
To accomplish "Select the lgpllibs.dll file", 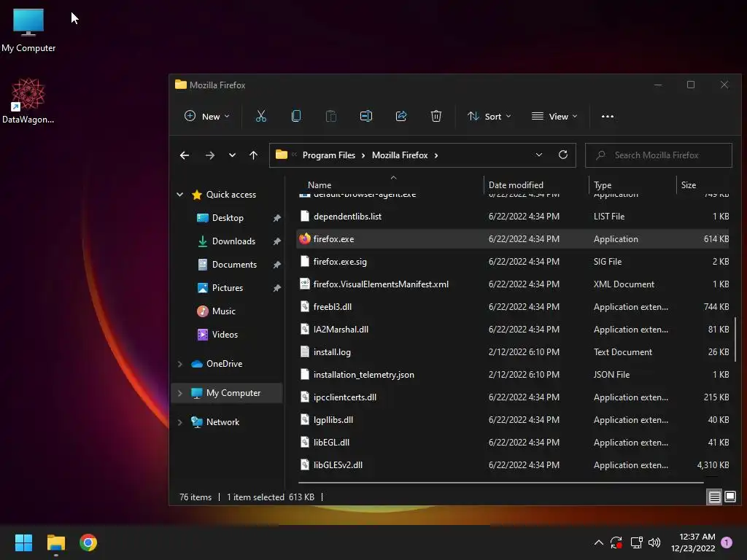I will [513, 419].
